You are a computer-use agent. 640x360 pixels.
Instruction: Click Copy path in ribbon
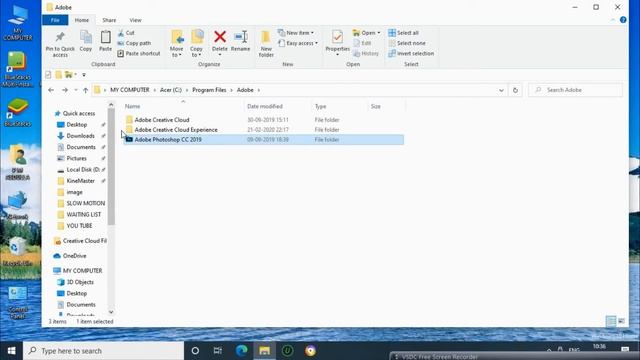pos(134,43)
